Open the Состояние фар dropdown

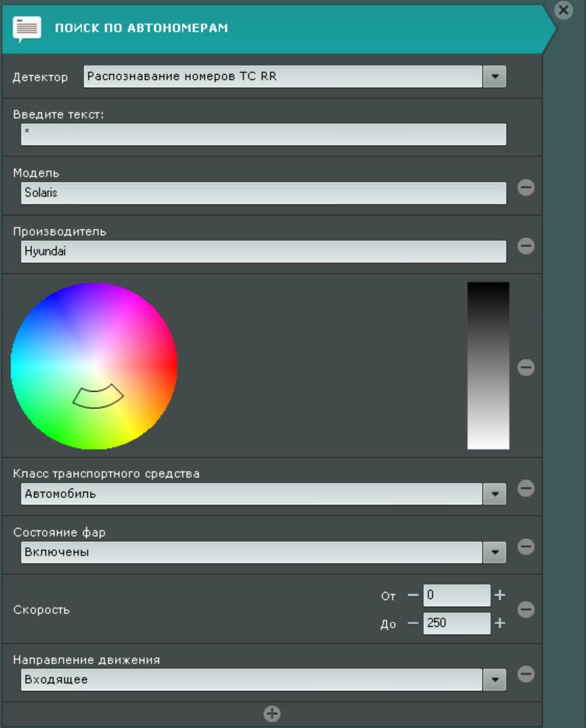click(494, 552)
